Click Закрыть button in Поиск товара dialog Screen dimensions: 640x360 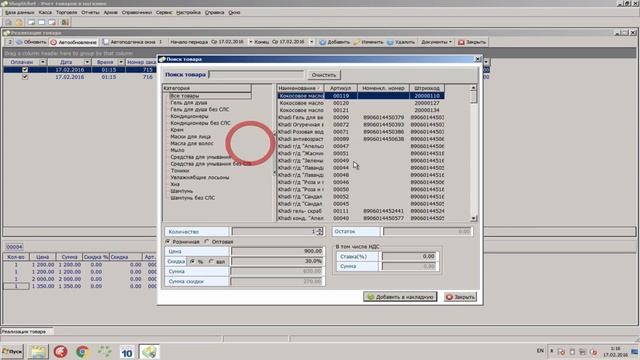tap(460, 297)
